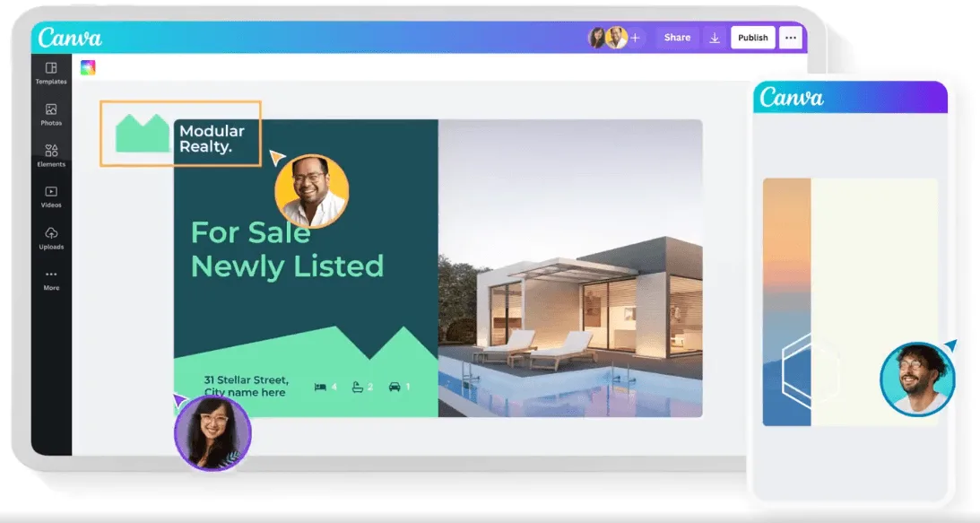Click the plus icon to add collaborators
Image resolution: width=980 pixels, height=523 pixels.
click(635, 38)
